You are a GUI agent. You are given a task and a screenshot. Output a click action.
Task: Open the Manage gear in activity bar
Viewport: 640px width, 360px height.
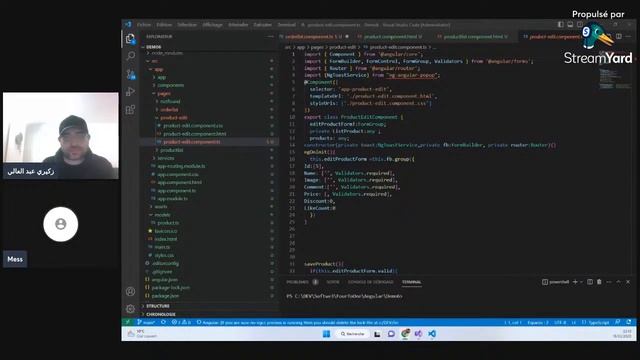pyautogui.click(x=130, y=309)
